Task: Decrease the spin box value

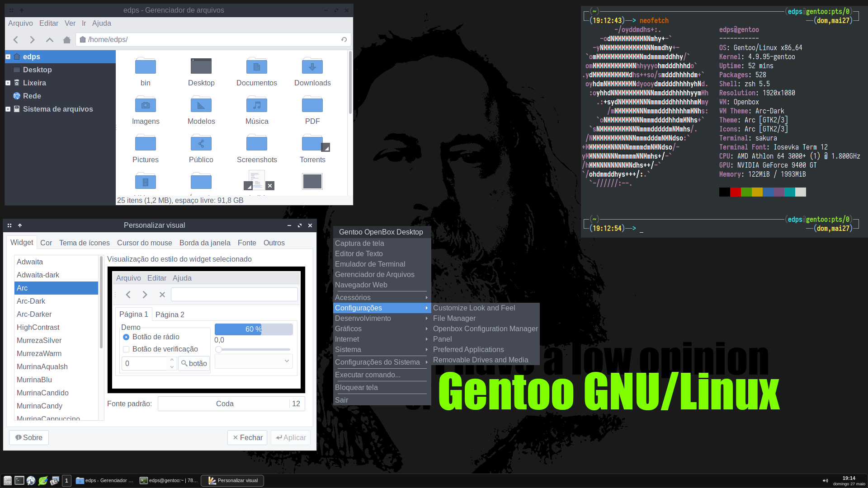Action: point(172,367)
